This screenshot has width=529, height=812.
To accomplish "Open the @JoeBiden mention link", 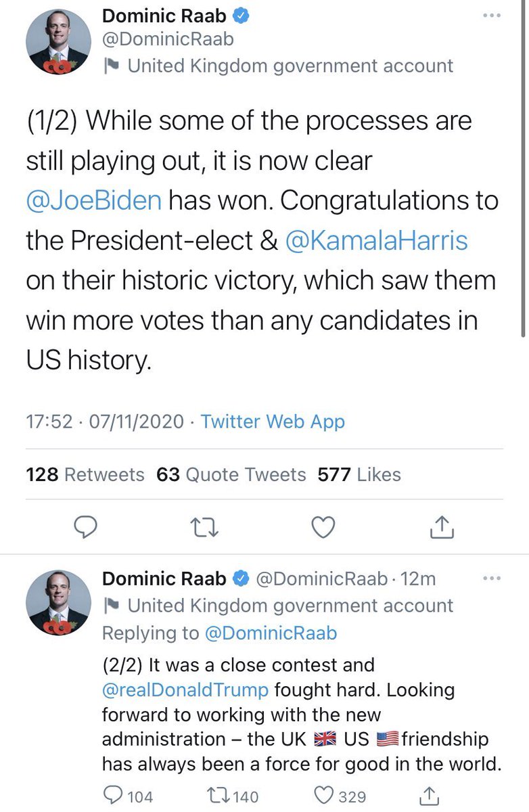I will point(93,200).
